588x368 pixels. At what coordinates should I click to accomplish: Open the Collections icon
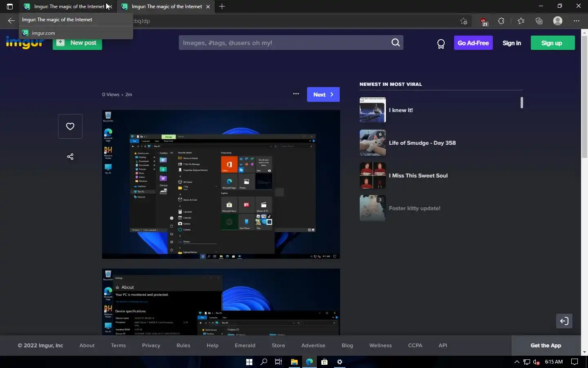[x=539, y=21]
